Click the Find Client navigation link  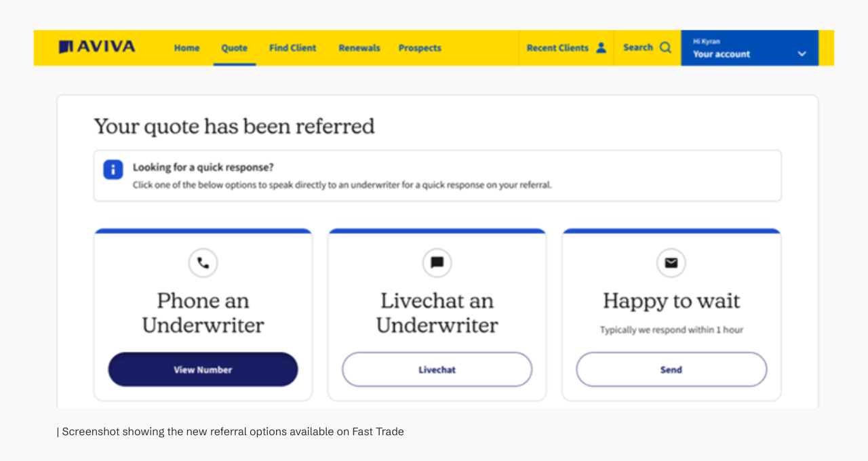(x=292, y=47)
